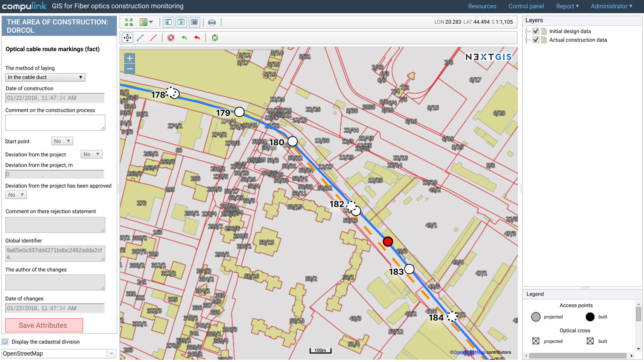Uncheck the Initial design data layer
This screenshot has height=362, width=644.
536,31
